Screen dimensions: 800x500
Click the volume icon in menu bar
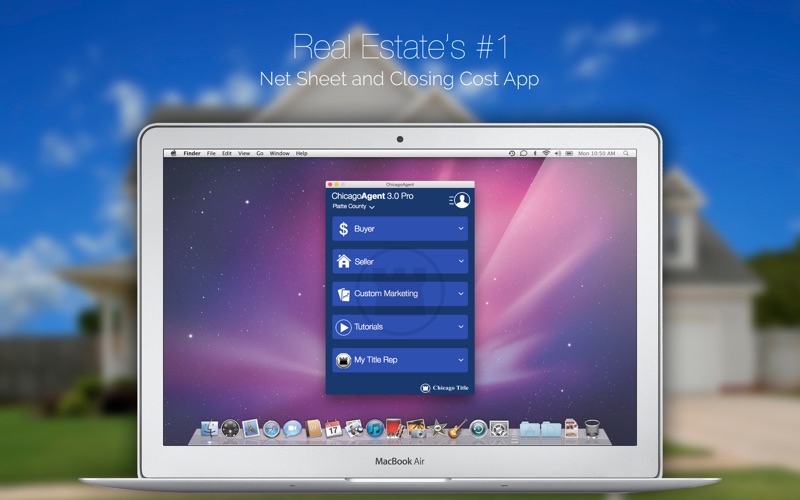pos(558,153)
